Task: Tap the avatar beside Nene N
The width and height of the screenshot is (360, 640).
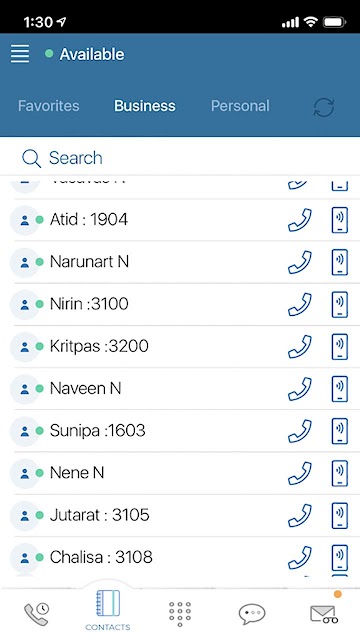Action: pyautogui.click(x=24, y=473)
